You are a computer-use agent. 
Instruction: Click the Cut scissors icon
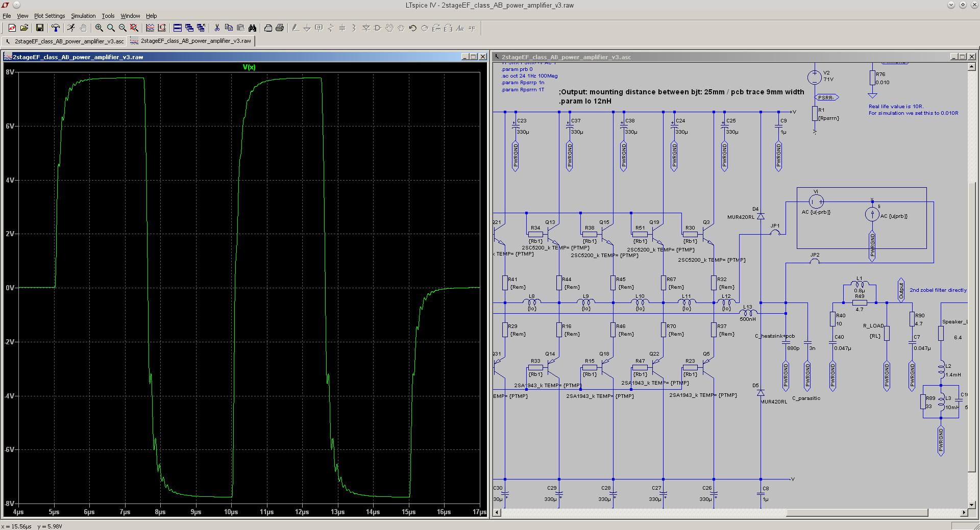[x=217, y=28]
